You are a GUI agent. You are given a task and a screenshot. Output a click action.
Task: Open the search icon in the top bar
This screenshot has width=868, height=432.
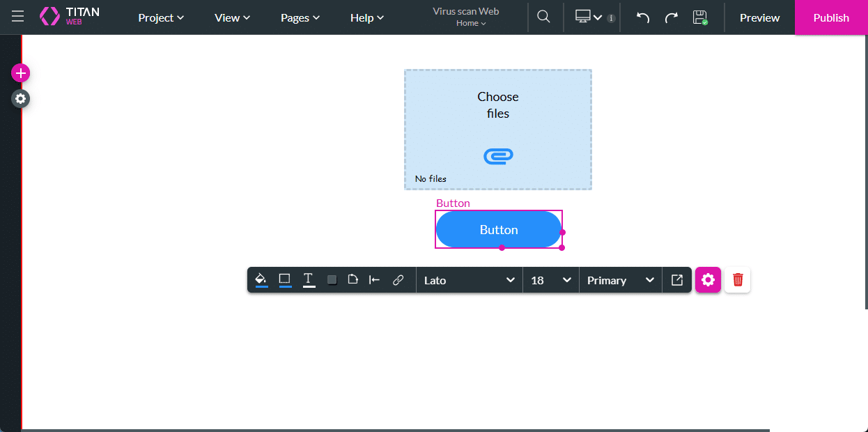pos(543,17)
